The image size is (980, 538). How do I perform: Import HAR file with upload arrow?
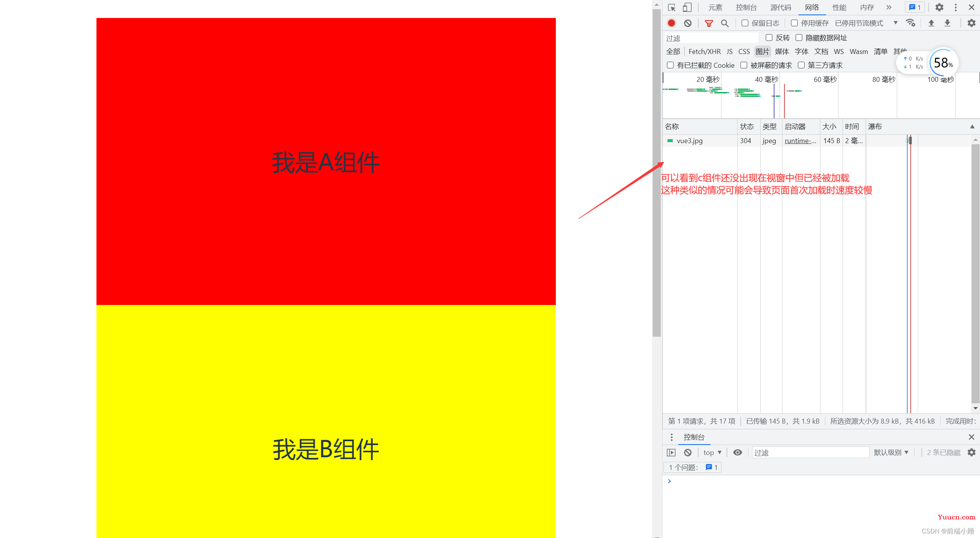click(931, 23)
